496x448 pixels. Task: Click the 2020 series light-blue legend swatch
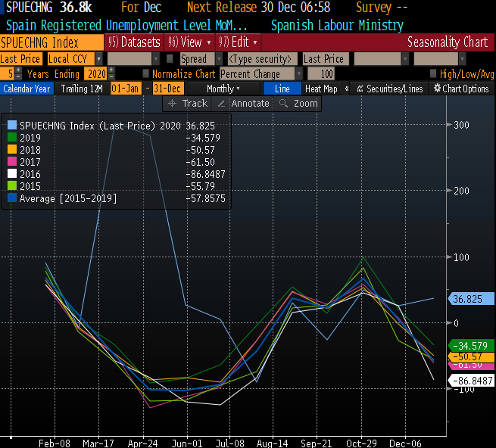coord(11,126)
